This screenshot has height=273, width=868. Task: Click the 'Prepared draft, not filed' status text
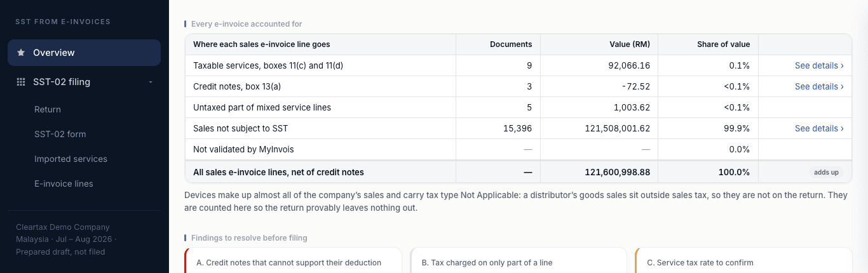coord(60,252)
